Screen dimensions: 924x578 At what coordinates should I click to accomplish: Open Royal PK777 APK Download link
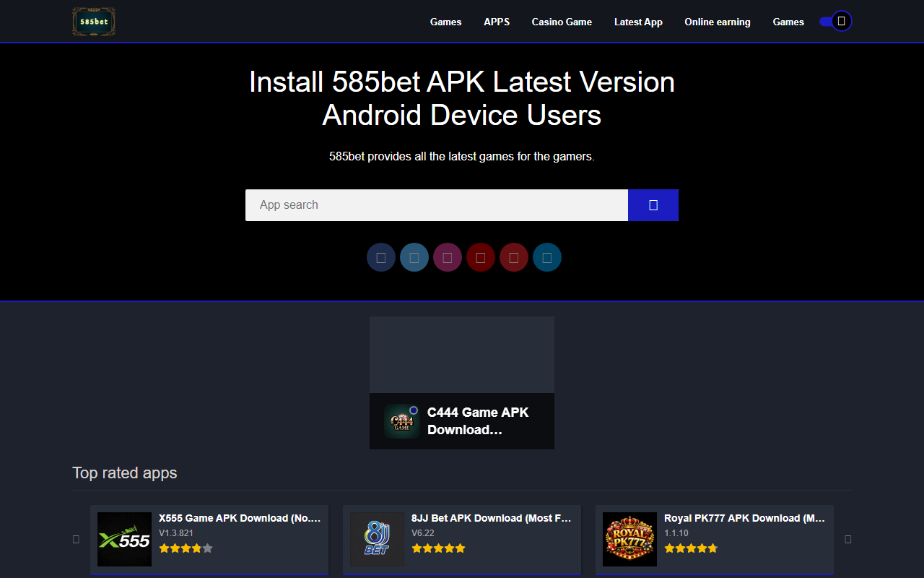[x=745, y=518]
